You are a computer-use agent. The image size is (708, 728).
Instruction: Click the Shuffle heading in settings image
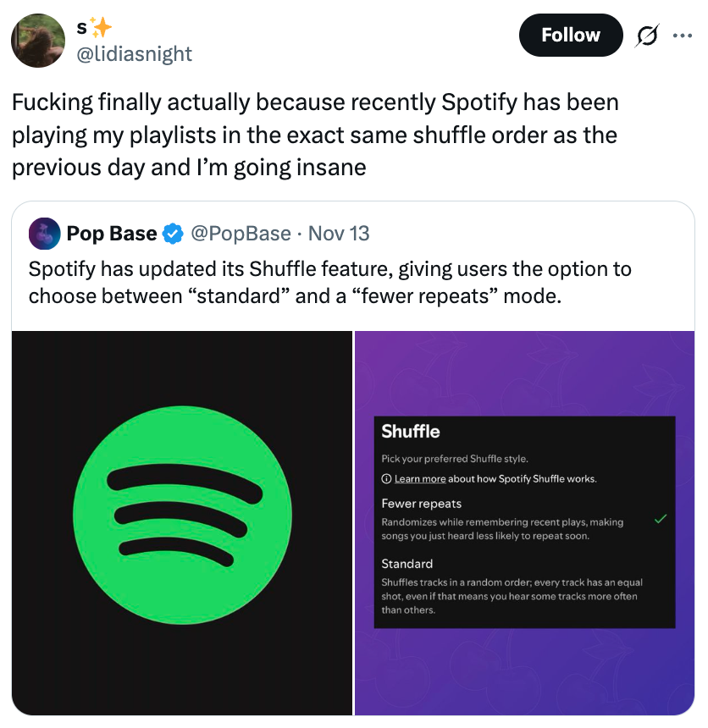coord(411,432)
